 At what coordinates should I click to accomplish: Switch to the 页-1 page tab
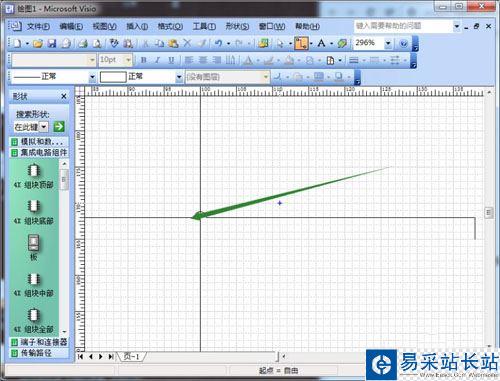point(132,356)
